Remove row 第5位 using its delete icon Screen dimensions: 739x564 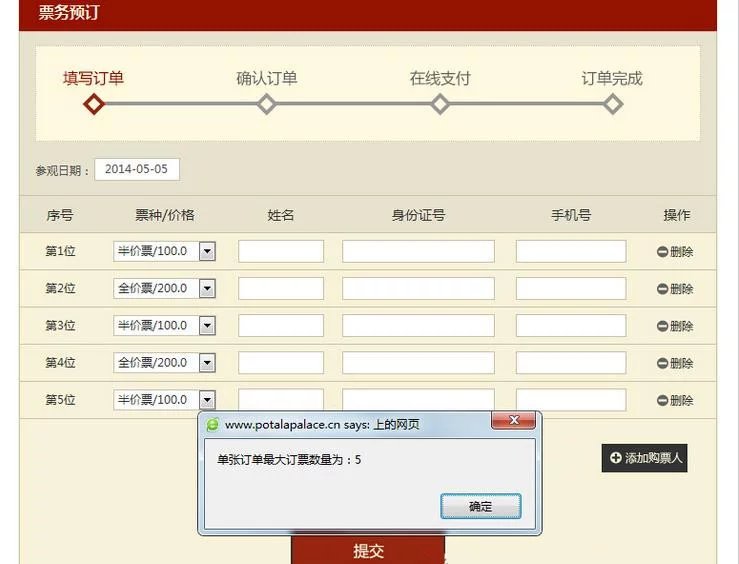tap(662, 400)
